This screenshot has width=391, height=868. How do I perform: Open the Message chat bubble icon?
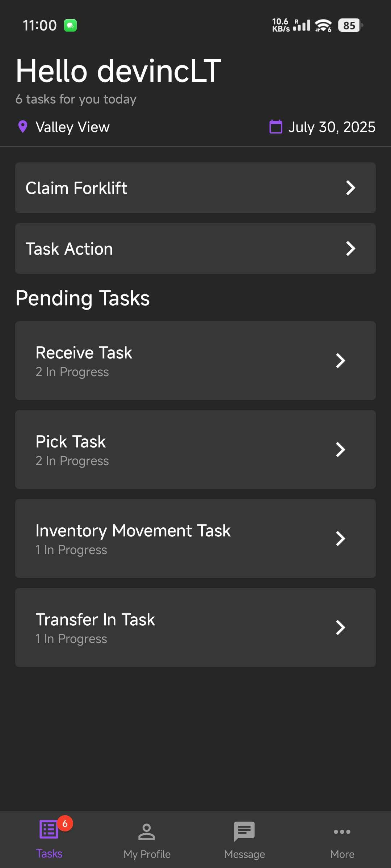[x=244, y=831]
